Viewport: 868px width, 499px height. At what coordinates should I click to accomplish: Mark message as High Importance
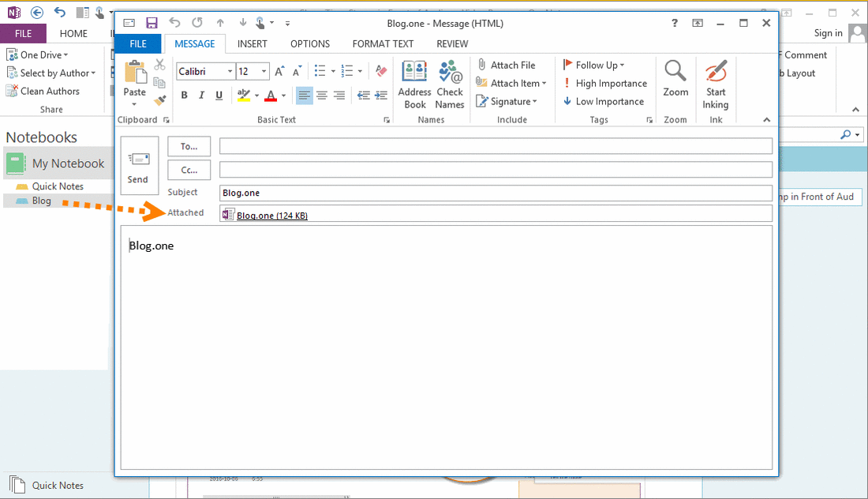pyautogui.click(x=604, y=83)
